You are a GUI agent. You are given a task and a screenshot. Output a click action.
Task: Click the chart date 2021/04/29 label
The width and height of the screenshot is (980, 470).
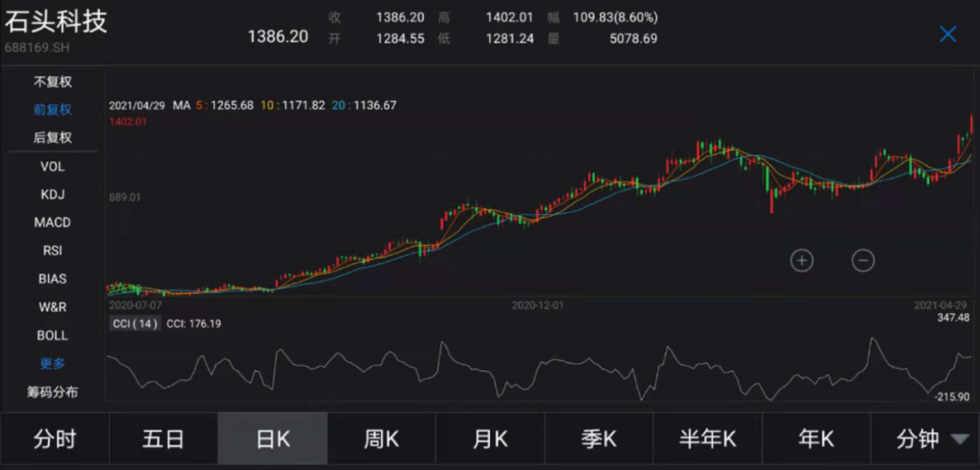pyautogui.click(x=137, y=105)
